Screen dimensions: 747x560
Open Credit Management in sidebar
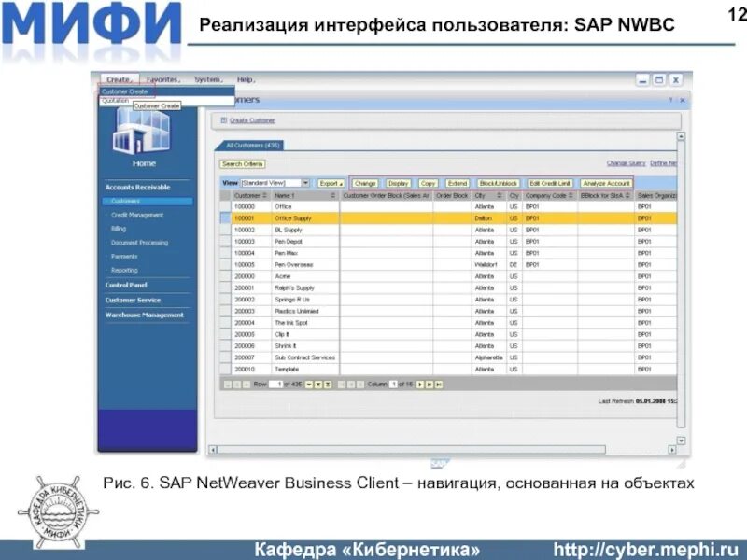coord(136,215)
